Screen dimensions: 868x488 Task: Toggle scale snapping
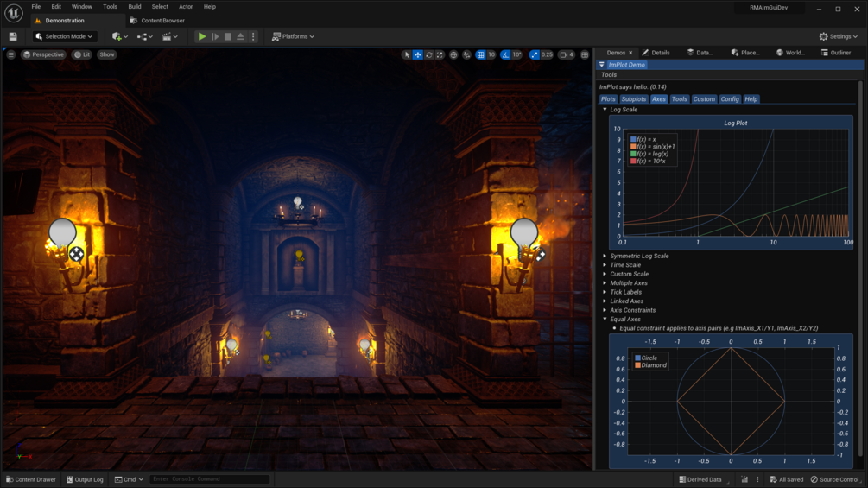click(535, 54)
